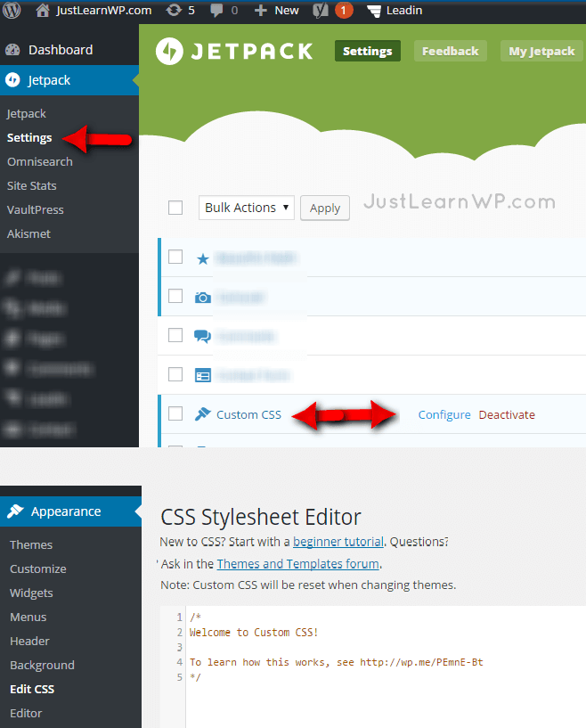The height and width of the screenshot is (728, 586).
Task: Click the large Jetpack header logo
Action: coord(234,51)
